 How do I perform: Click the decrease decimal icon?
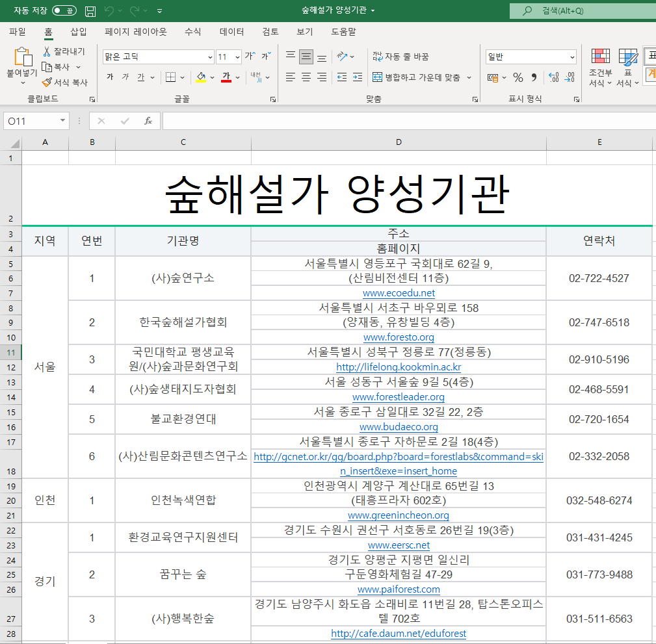click(570, 77)
